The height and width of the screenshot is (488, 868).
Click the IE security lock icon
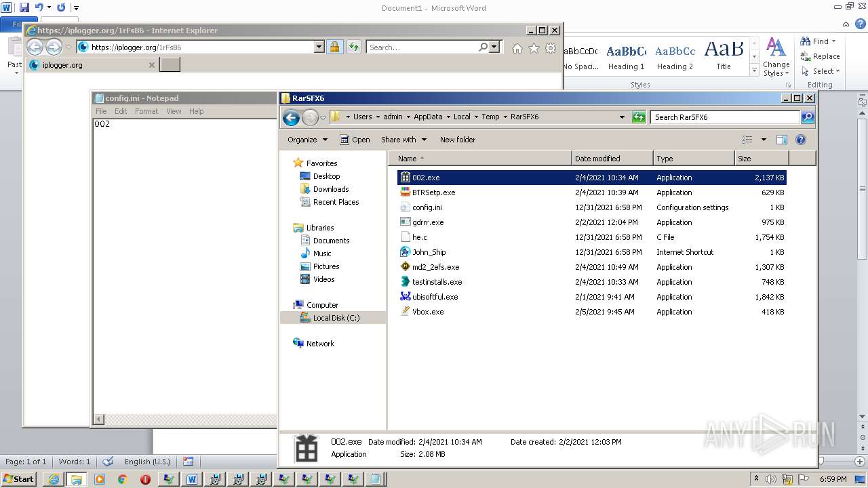[x=334, y=47]
